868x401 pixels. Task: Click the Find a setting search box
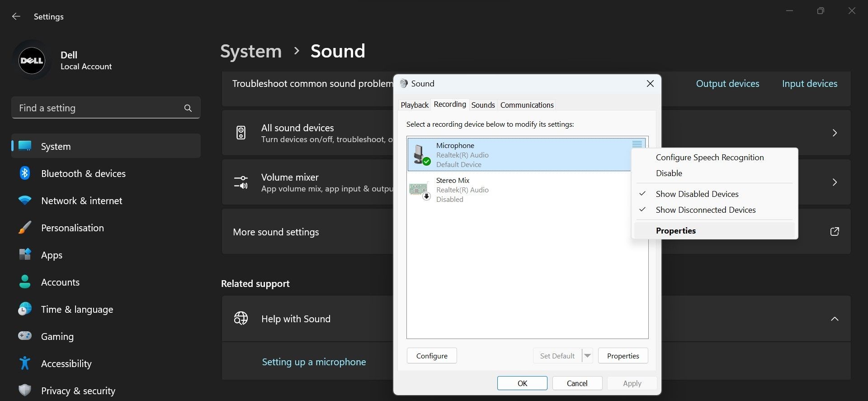[106, 108]
